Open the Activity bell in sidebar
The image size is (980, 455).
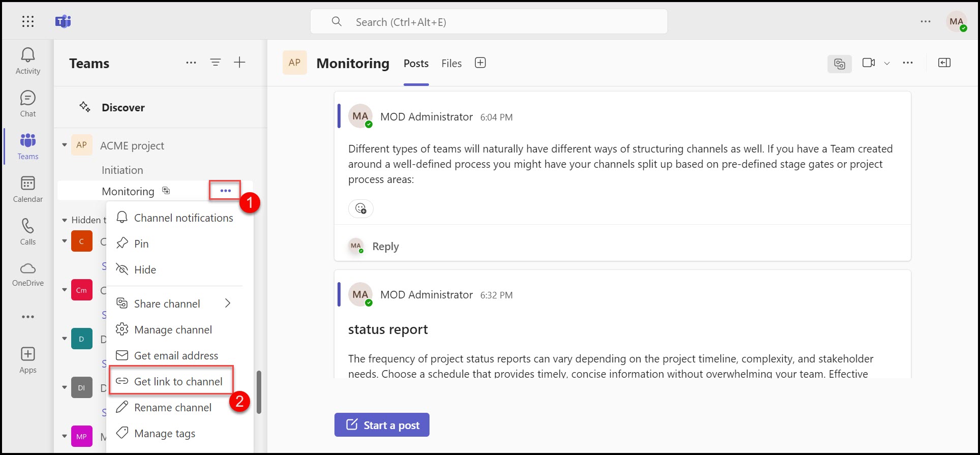pos(28,60)
